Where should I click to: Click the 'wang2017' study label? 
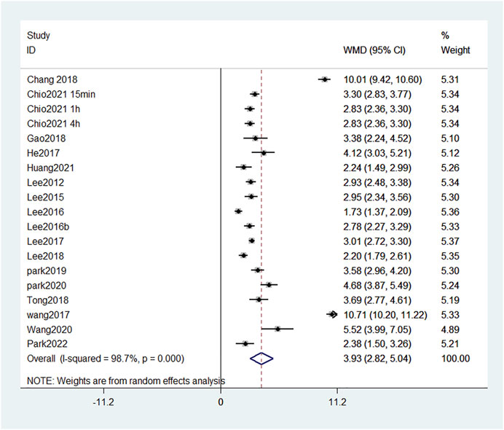(x=48, y=315)
